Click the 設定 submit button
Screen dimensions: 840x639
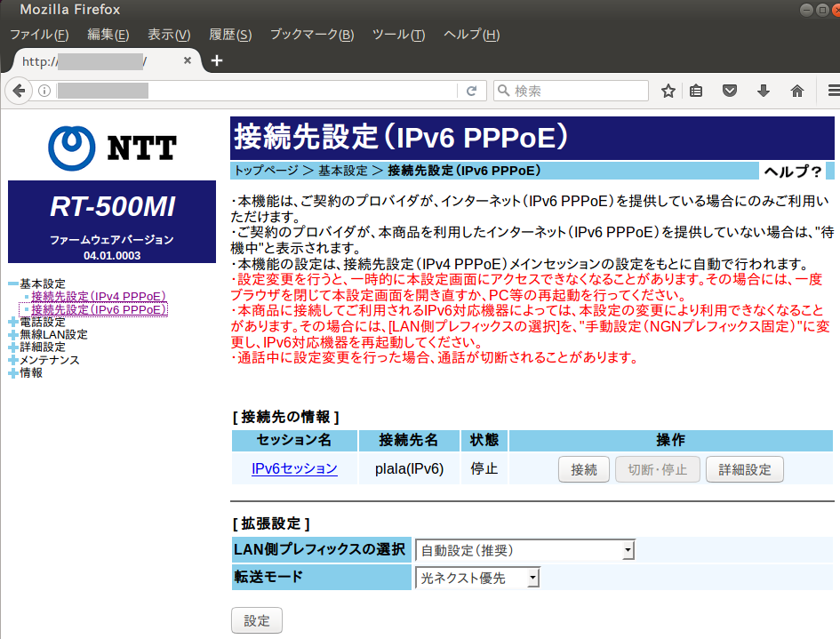tap(257, 621)
